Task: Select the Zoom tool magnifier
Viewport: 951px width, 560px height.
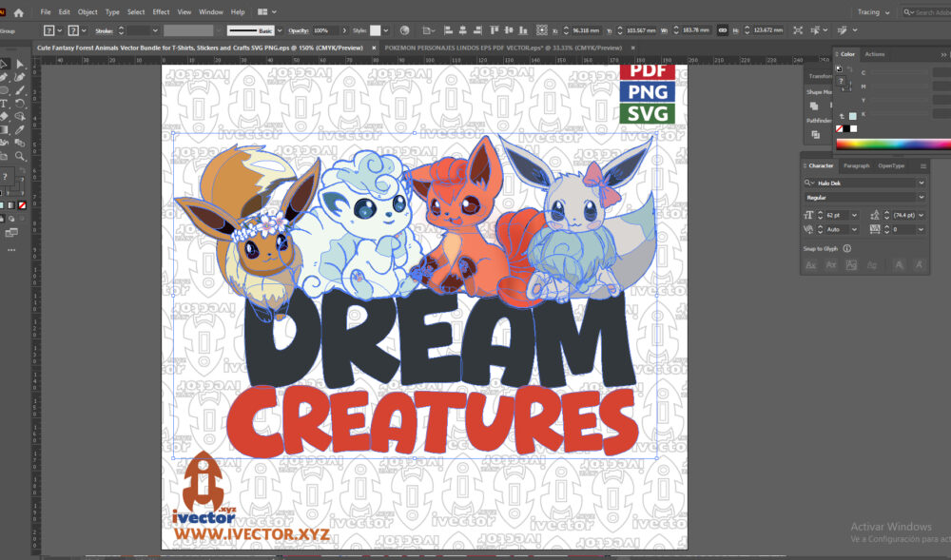Action: (20, 156)
